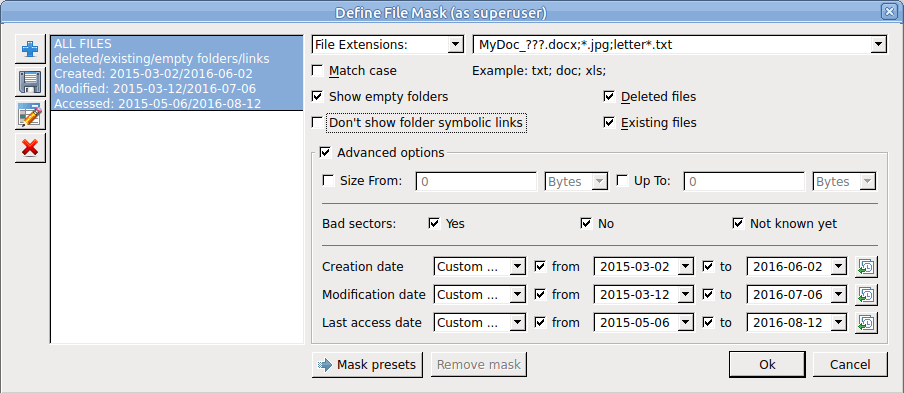The image size is (904, 393).
Task: Uncheck Last access date from checkbox
Action: point(540,322)
